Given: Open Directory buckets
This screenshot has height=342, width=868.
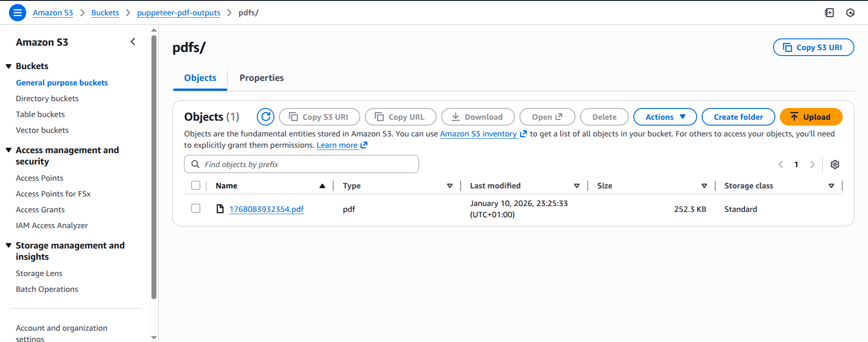Looking at the screenshot, I should pos(47,98).
